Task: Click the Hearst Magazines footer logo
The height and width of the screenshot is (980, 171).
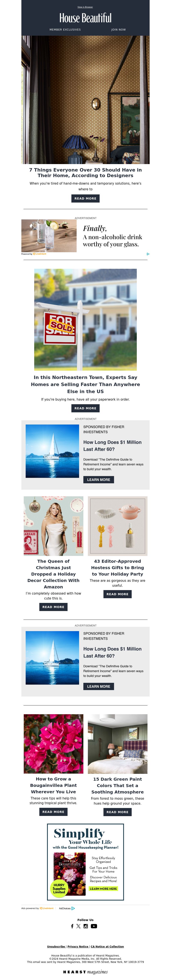Action: click(85, 972)
